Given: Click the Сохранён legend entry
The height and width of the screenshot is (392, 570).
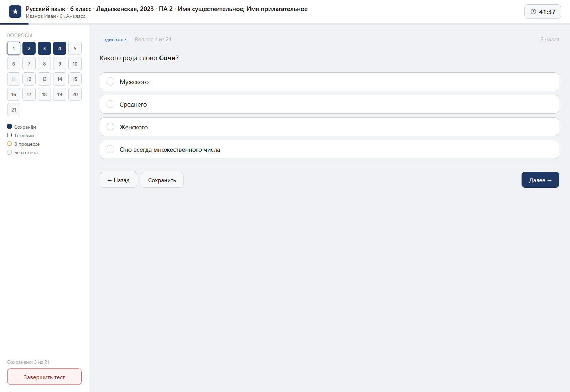Looking at the screenshot, I should pyautogui.click(x=22, y=127).
